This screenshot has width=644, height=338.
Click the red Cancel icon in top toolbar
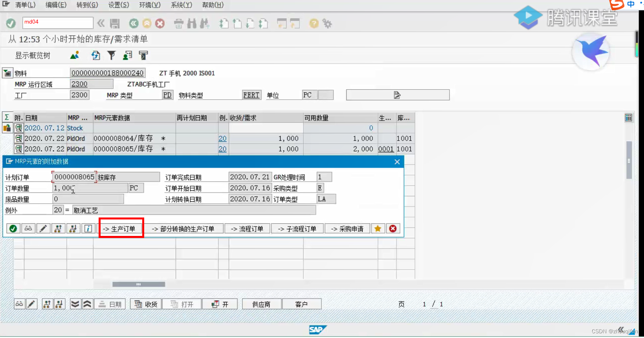click(160, 24)
